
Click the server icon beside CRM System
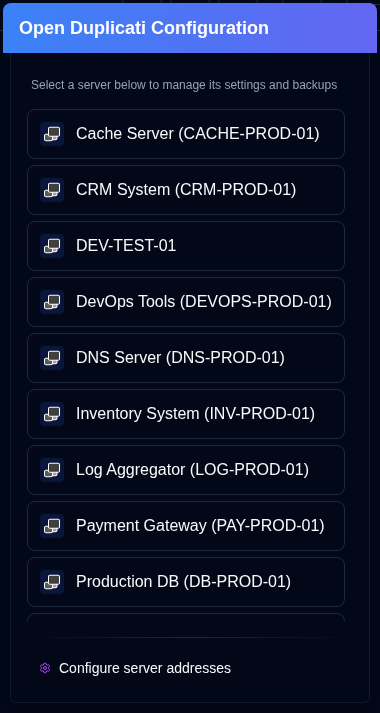52,190
